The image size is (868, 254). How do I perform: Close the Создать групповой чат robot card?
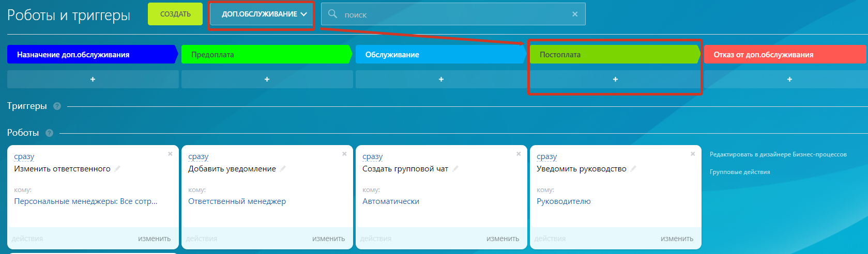[x=519, y=154]
